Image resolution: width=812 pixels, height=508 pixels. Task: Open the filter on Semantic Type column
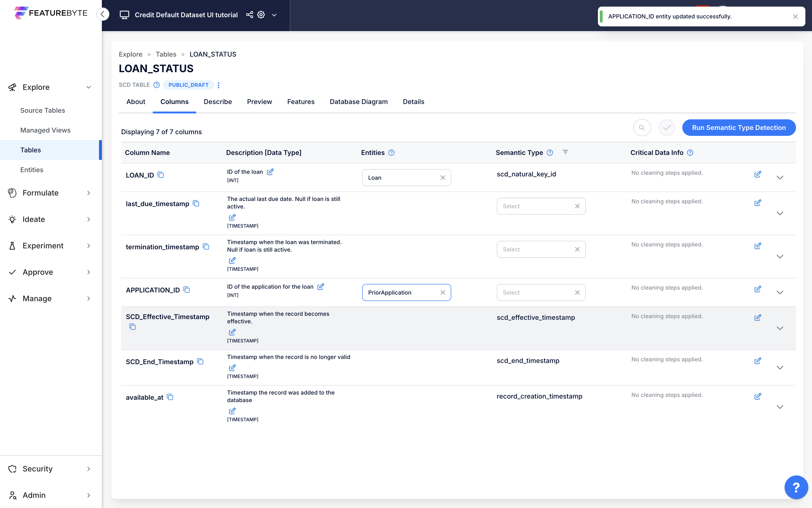coord(566,152)
